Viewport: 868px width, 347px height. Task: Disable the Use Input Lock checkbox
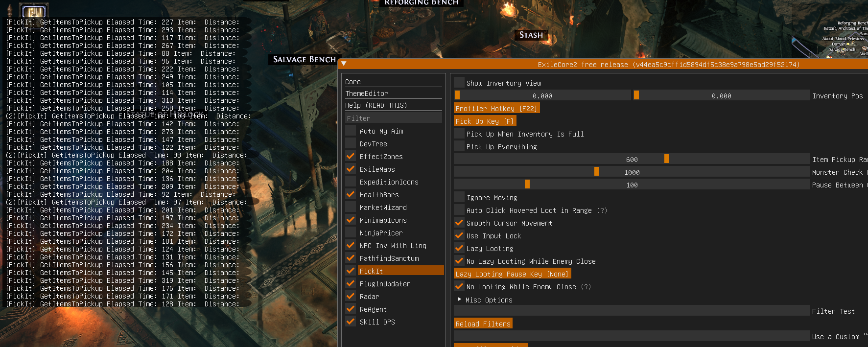tap(459, 235)
